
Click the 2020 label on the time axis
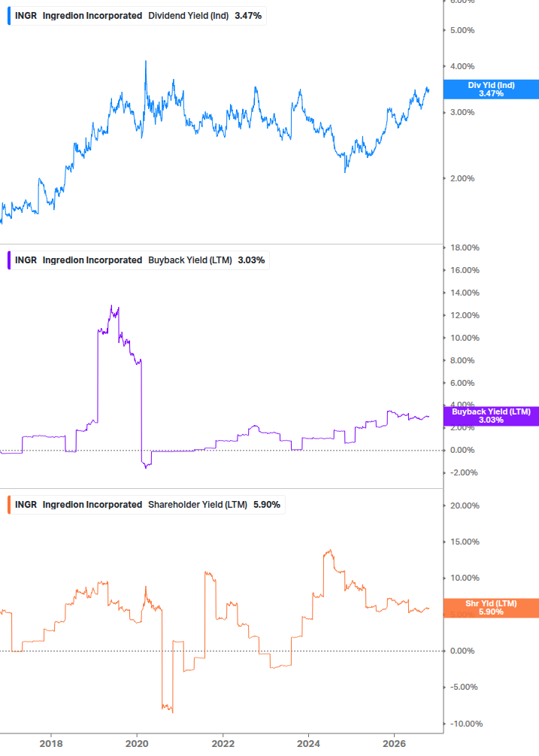[137, 743]
